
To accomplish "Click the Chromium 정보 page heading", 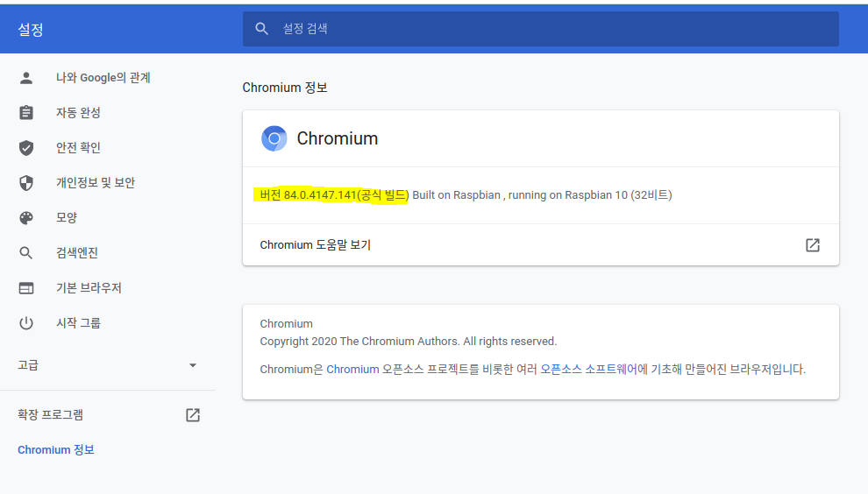I will (285, 88).
